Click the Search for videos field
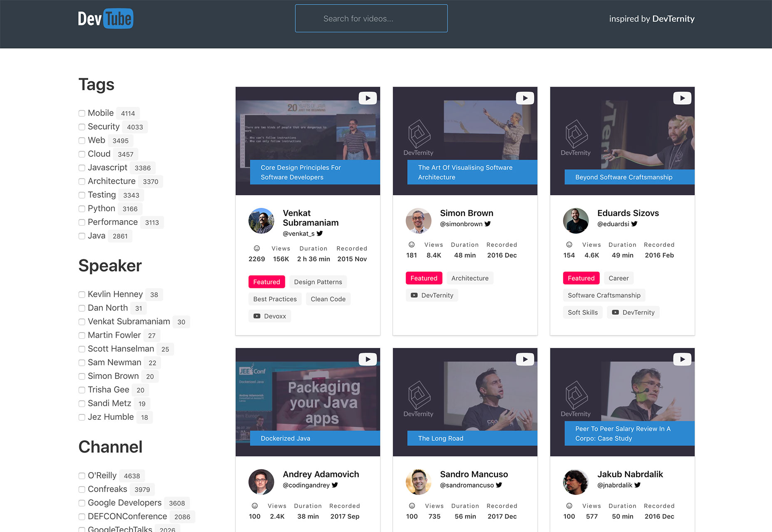This screenshot has width=772, height=532. (x=371, y=19)
